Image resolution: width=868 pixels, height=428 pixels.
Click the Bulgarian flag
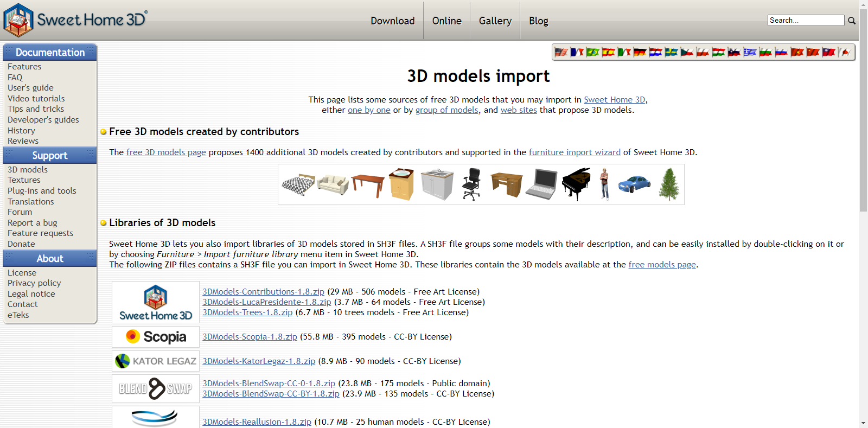pos(766,52)
